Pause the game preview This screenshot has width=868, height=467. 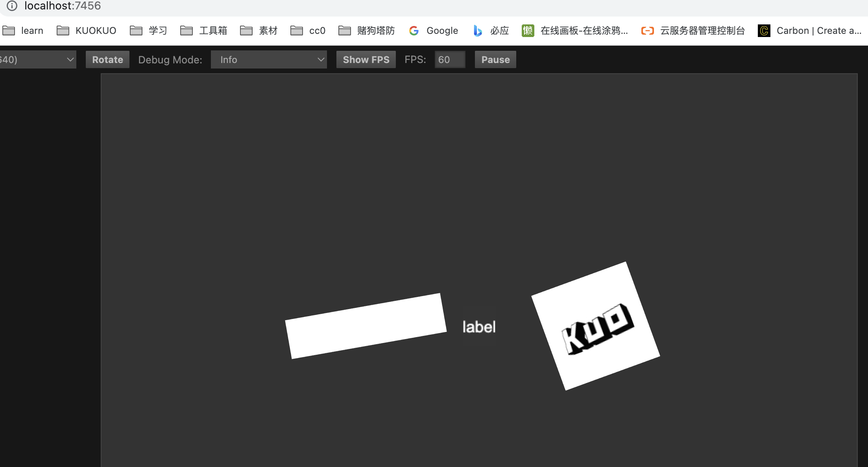[495, 60]
